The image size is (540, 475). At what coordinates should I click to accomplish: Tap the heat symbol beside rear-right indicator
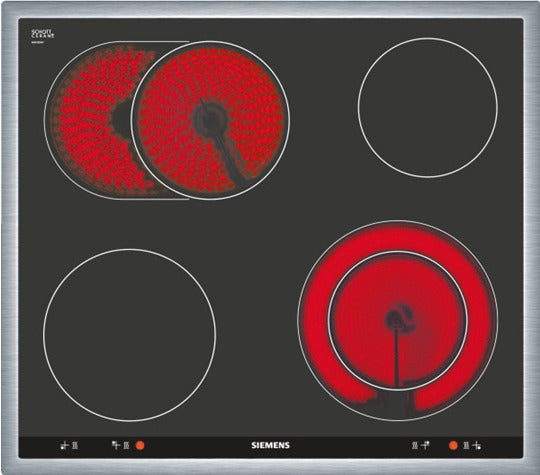tap(415, 445)
